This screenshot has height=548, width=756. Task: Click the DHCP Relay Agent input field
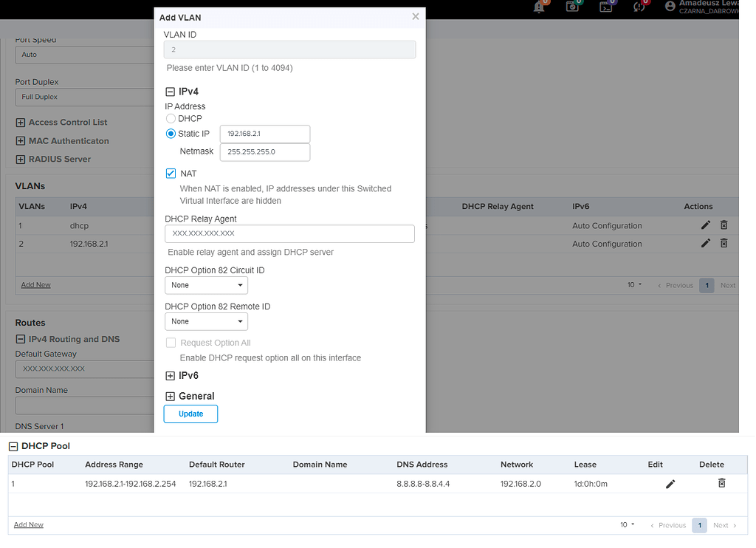point(289,233)
